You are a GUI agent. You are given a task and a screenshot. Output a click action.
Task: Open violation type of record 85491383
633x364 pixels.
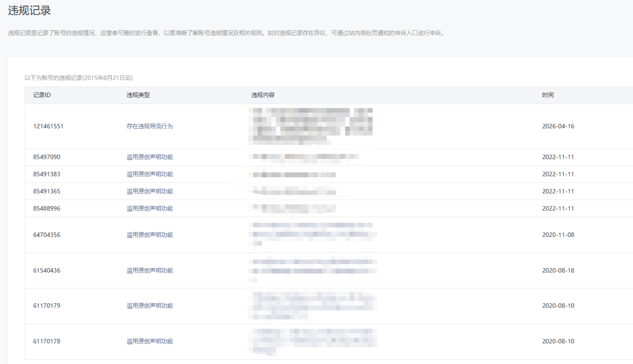point(149,174)
